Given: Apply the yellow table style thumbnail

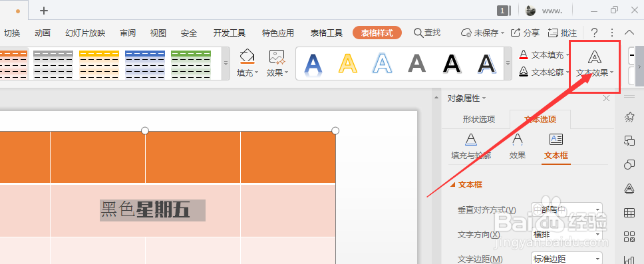Looking at the screenshot, I should point(99,65).
